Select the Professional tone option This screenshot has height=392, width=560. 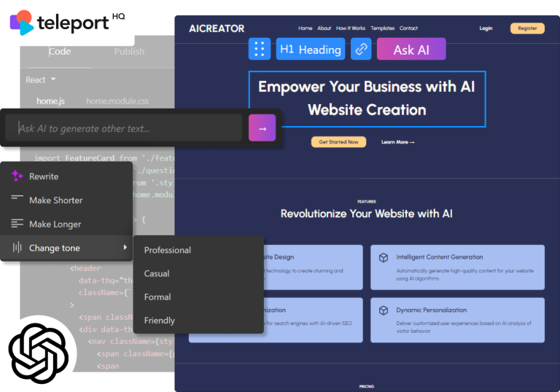point(198,250)
